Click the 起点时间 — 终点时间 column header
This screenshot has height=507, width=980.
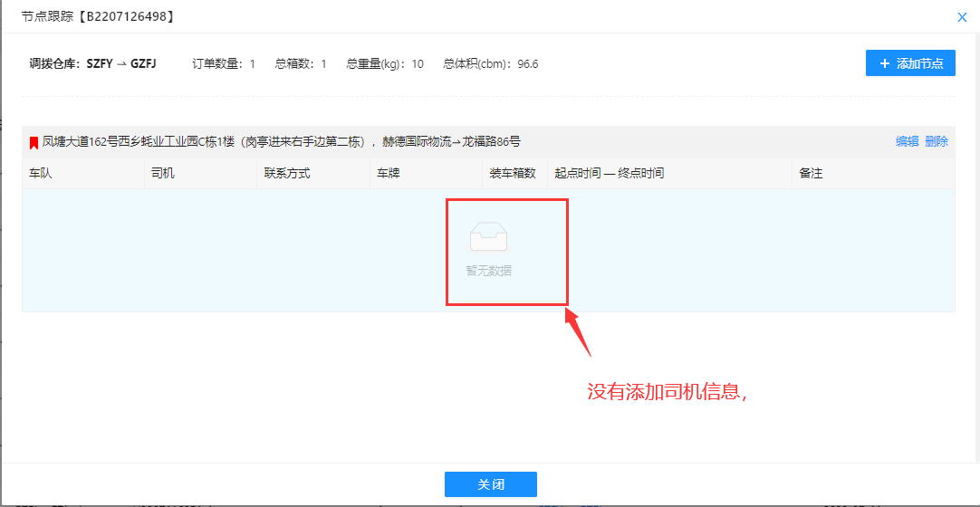pyautogui.click(x=609, y=173)
